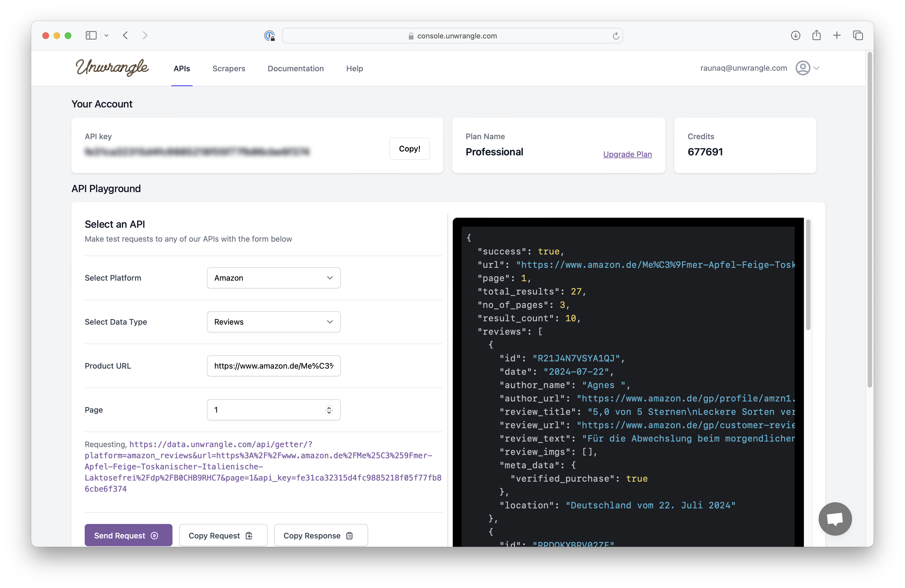Click the "no_of_pages": 3 line
This screenshot has height=588, width=905.
pos(523,305)
